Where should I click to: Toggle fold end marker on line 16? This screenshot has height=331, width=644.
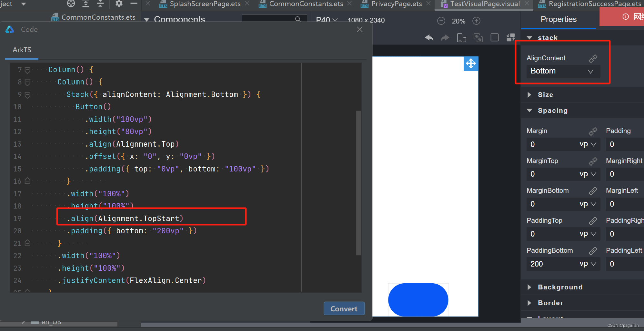tap(27, 181)
